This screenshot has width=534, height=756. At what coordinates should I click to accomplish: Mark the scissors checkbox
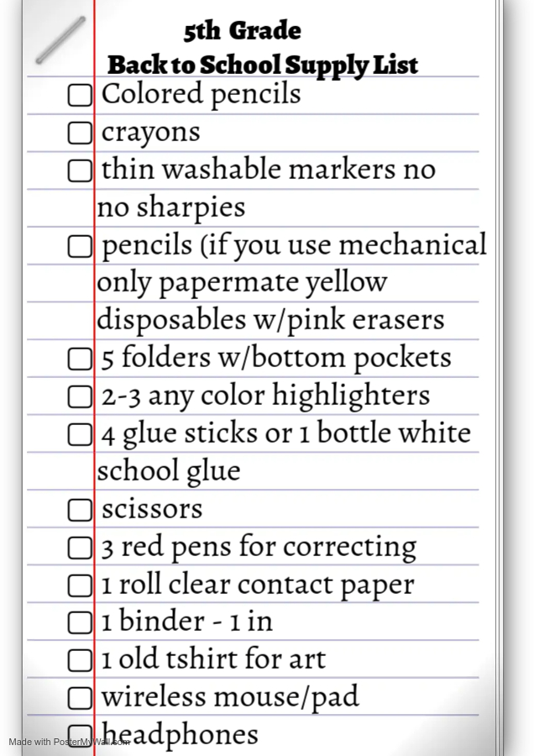[80, 510]
